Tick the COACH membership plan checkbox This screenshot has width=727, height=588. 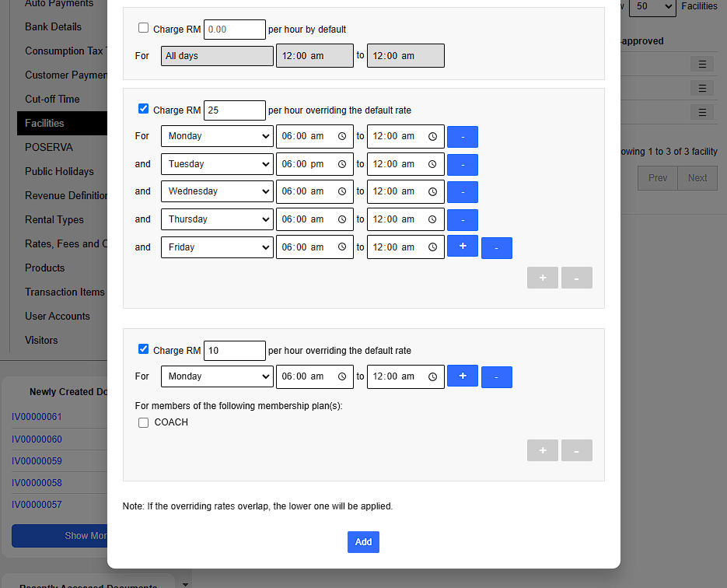point(143,423)
